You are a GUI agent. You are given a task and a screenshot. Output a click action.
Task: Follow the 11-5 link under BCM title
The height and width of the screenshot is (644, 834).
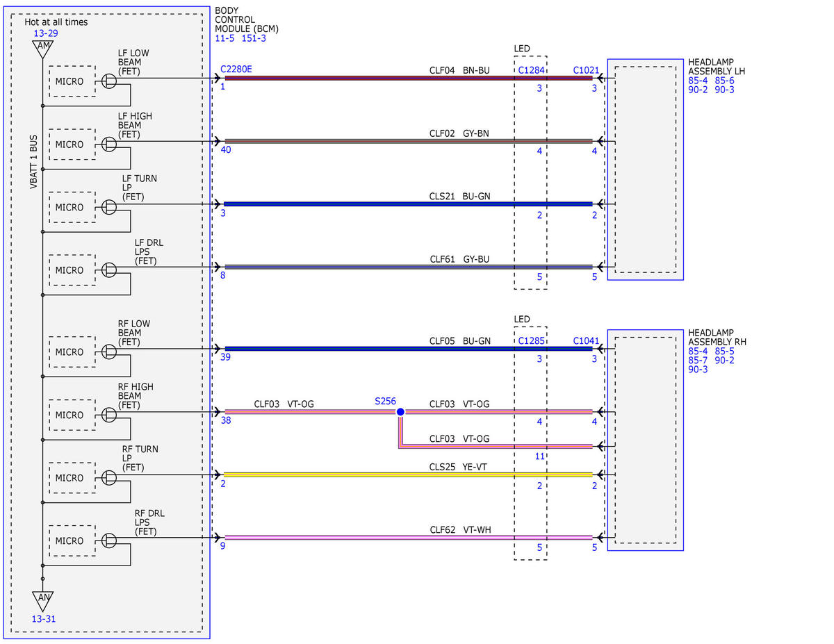[225, 38]
